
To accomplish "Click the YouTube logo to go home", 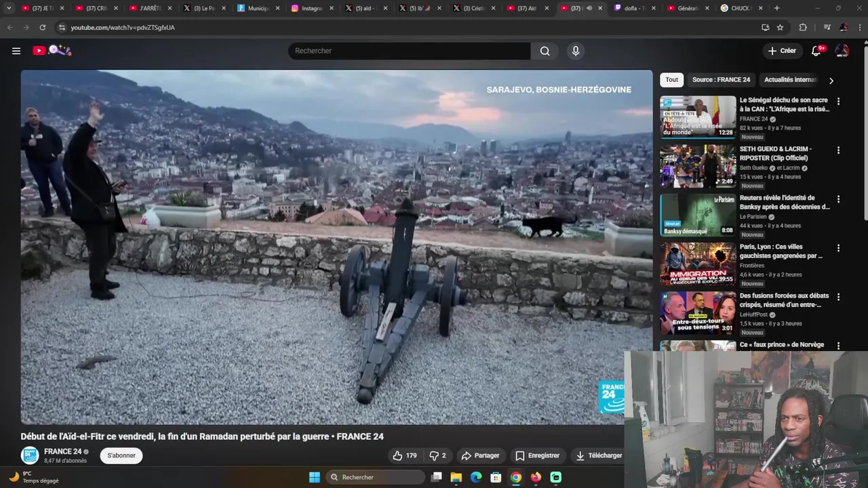I will 52,50.
